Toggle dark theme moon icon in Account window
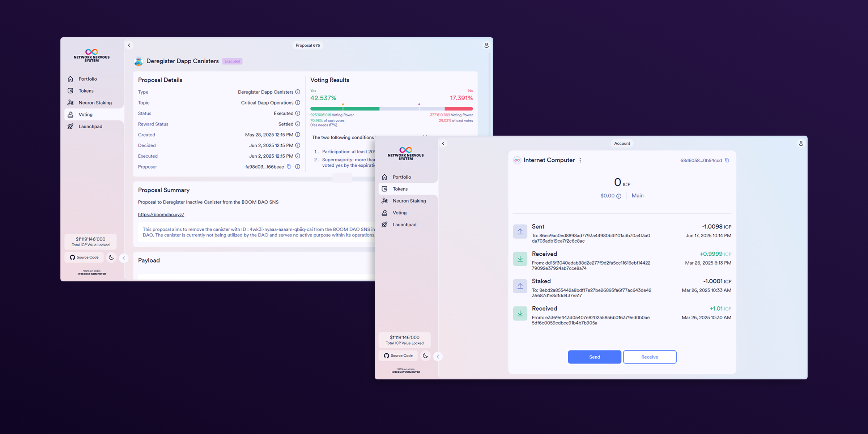The height and width of the screenshot is (434, 868). point(425,356)
